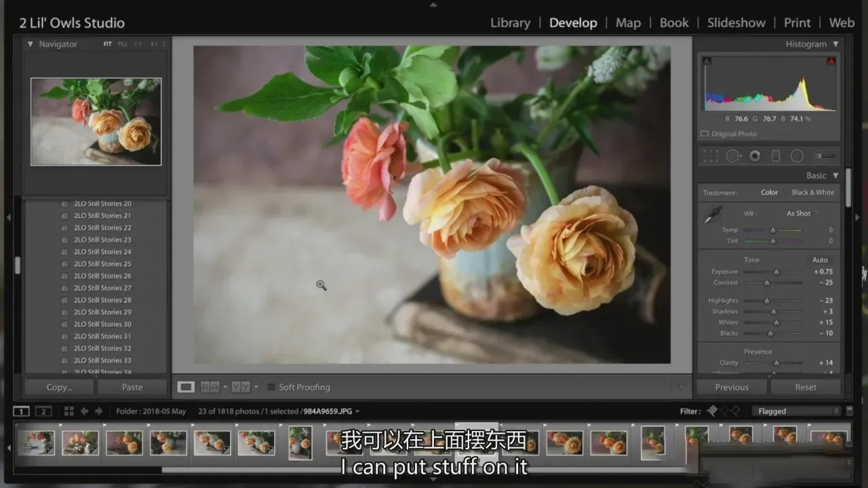This screenshot has width=868, height=488.
Task: Set treatment to Black & White
Action: [813, 192]
